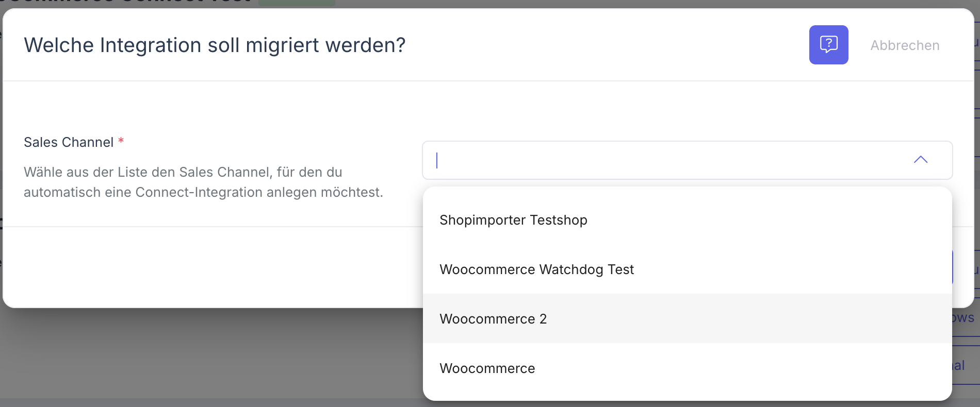Click the help chat question-mark icon
Screen dimensions: 980x407
[828, 45]
